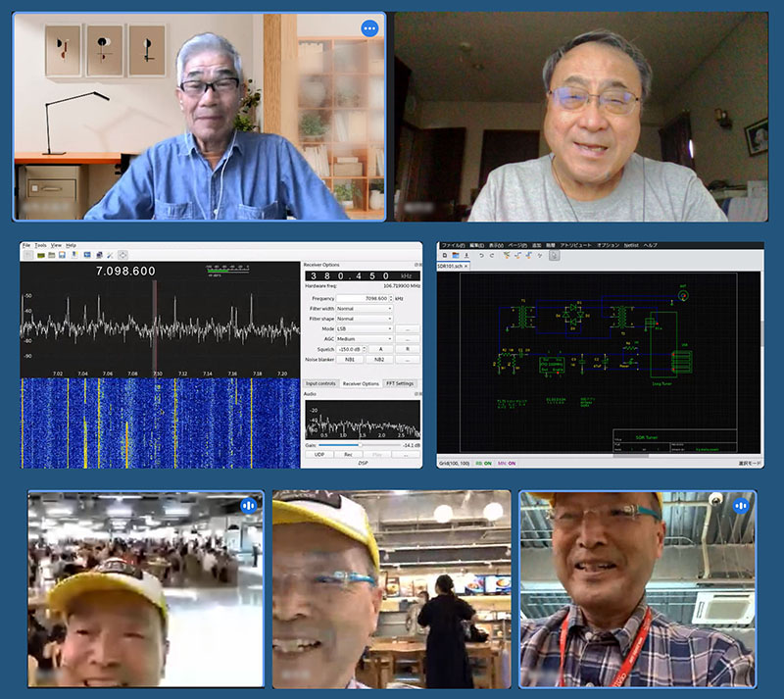Click the tools icon in the SDR toolbar
784x699 pixels.
tap(110, 255)
